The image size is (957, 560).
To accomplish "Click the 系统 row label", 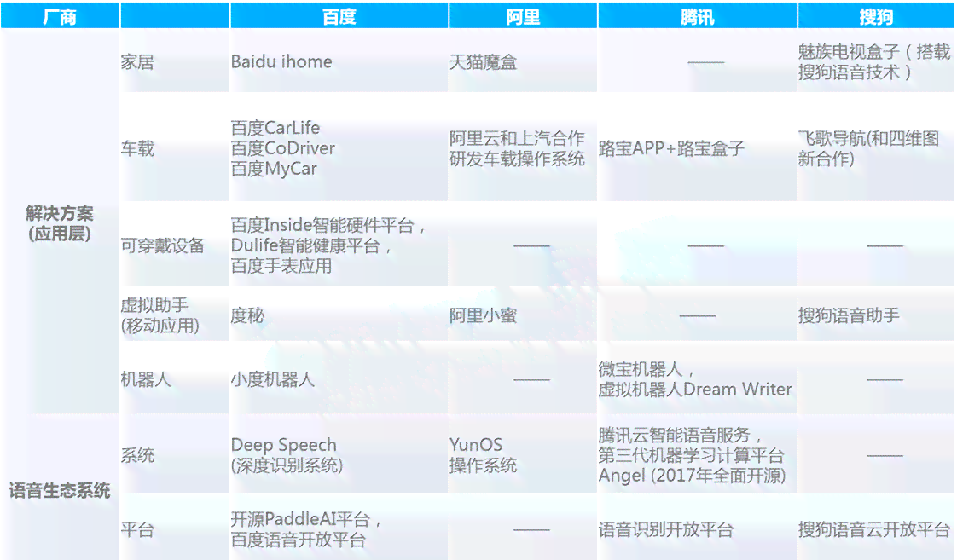I will point(137,455).
